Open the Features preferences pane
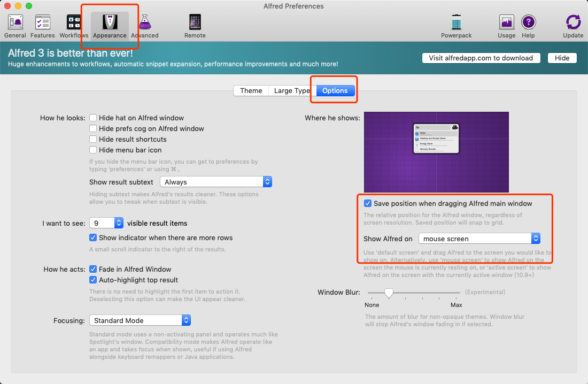The width and height of the screenshot is (588, 384). coord(42,26)
